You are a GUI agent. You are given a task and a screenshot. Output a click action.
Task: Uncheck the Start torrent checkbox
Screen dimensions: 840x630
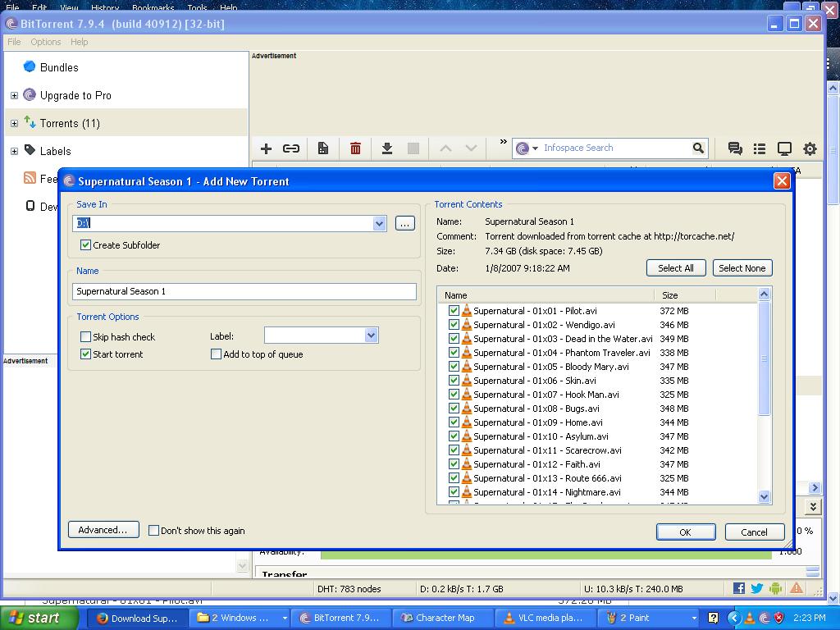[85, 354]
